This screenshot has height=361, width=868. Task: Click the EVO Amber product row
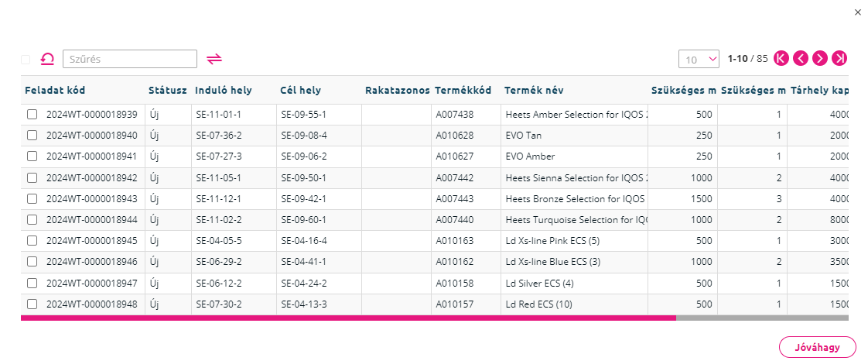click(x=435, y=156)
